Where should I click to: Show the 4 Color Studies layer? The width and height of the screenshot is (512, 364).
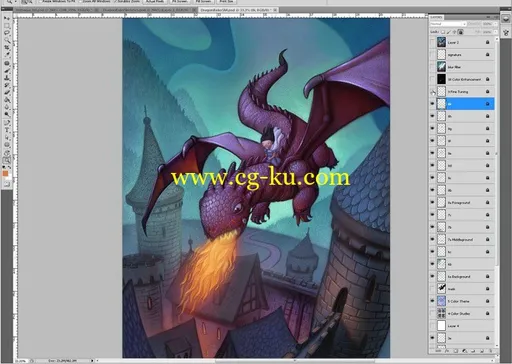click(433, 313)
